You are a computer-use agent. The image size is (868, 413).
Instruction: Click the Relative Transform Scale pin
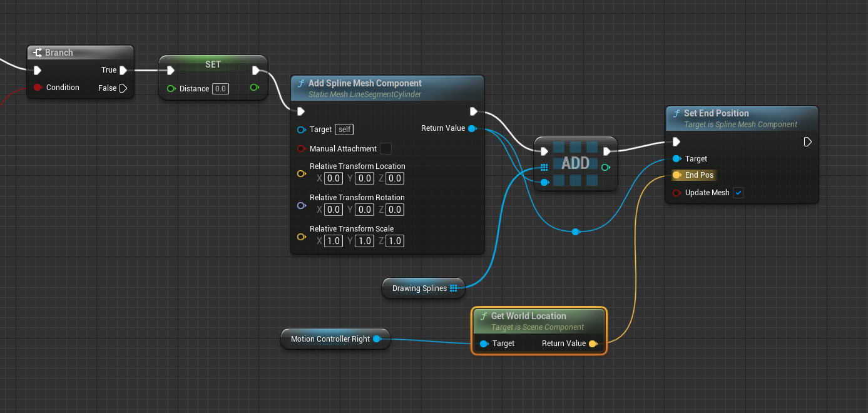click(302, 237)
